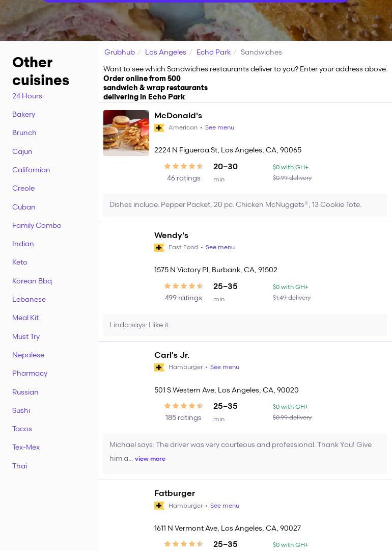Open See menu link for McDonald's
Image resolution: width=392 pixels, height=551 pixels.
tap(219, 127)
